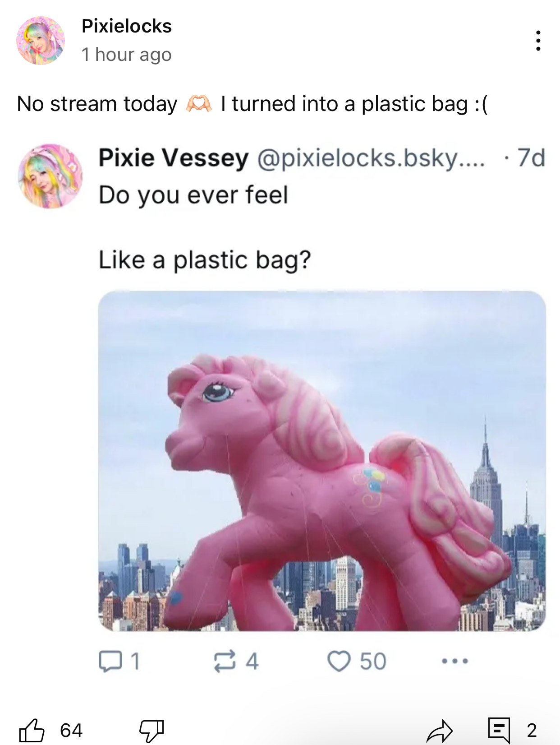The image size is (560, 745).
Task: Click the heart icon with 50 likes
Action: click(339, 662)
